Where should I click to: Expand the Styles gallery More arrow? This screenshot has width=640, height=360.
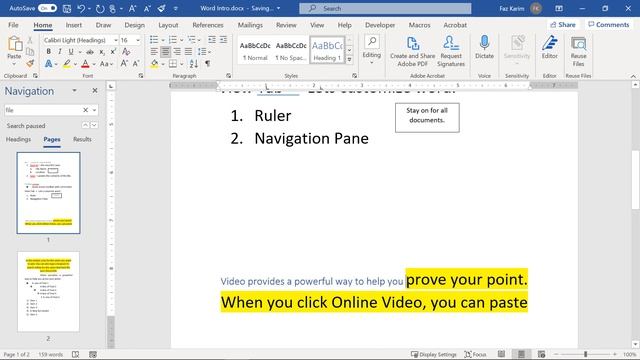point(350,60)
